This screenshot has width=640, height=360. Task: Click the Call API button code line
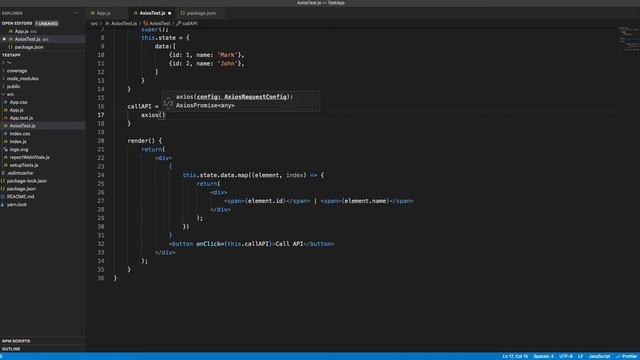coord(251,244)
